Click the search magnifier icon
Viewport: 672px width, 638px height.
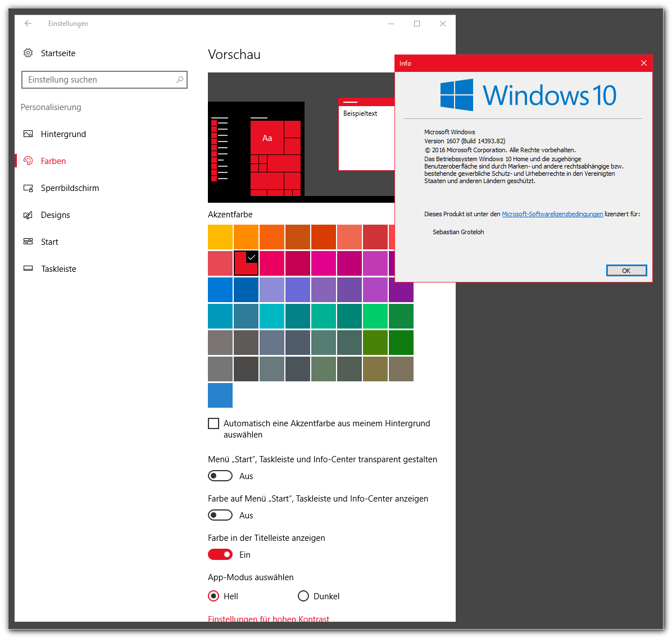(x=180, y=80)
